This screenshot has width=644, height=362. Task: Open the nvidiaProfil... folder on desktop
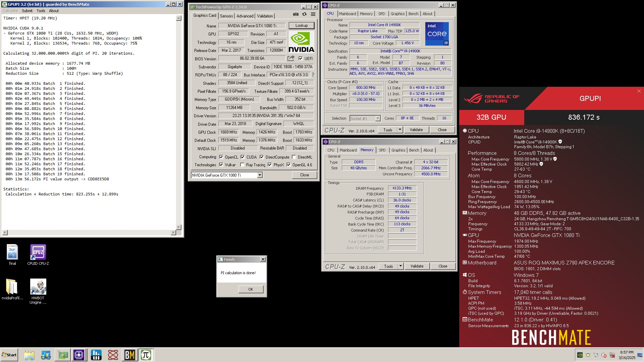12,289
